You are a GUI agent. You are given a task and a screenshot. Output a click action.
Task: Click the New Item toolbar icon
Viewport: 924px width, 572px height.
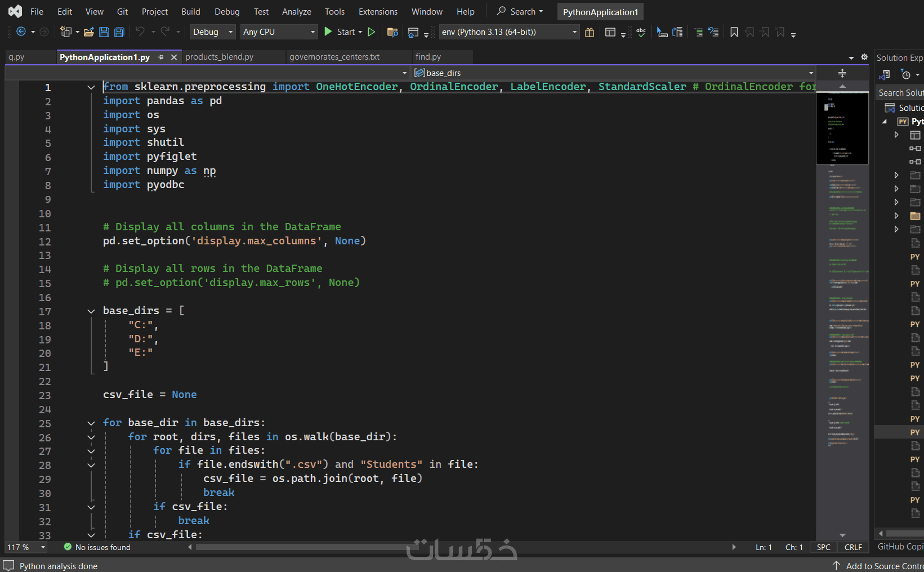(66, 32)
